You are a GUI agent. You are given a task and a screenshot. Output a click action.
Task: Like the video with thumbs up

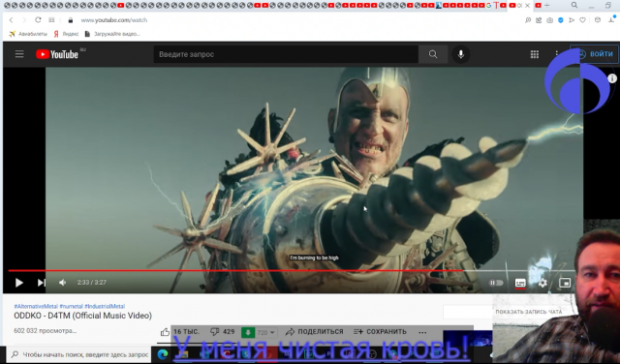165,332
